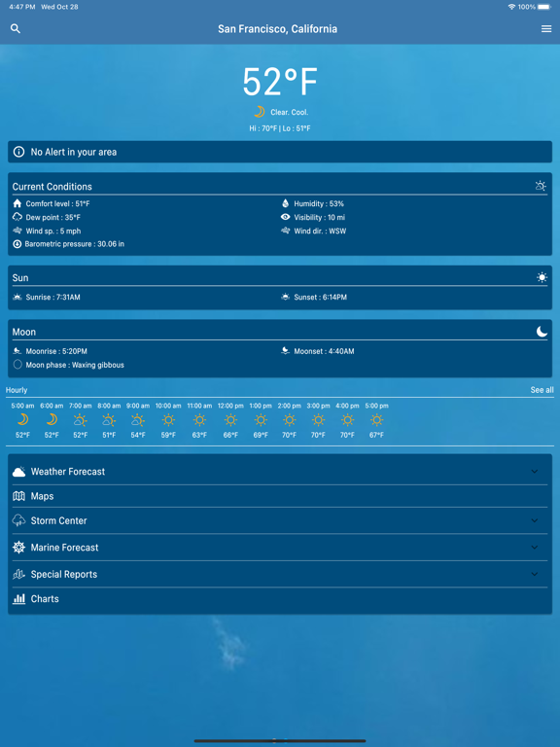Tap the alert info icon

tap(18, 152)
